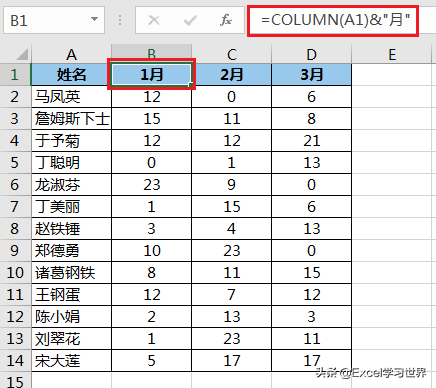Click the name cell 诸葛钢铁
The width and height of the screenshot is (436, 388).
pos(71,273)
